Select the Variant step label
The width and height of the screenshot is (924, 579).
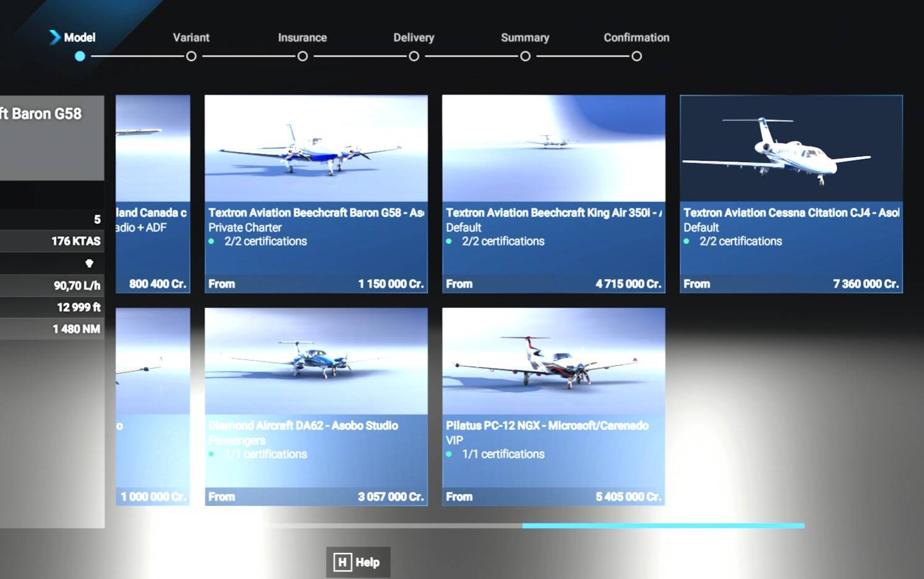click(191, 37)
